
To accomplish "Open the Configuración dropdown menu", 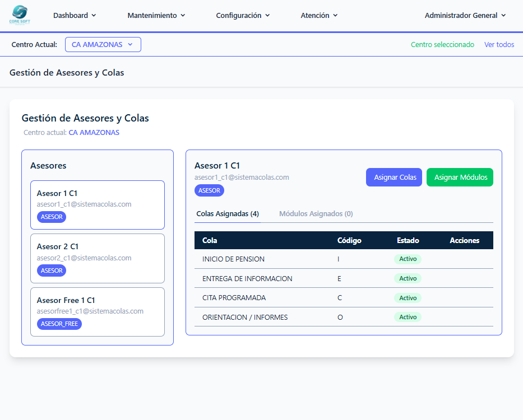I will coord(243,16).
